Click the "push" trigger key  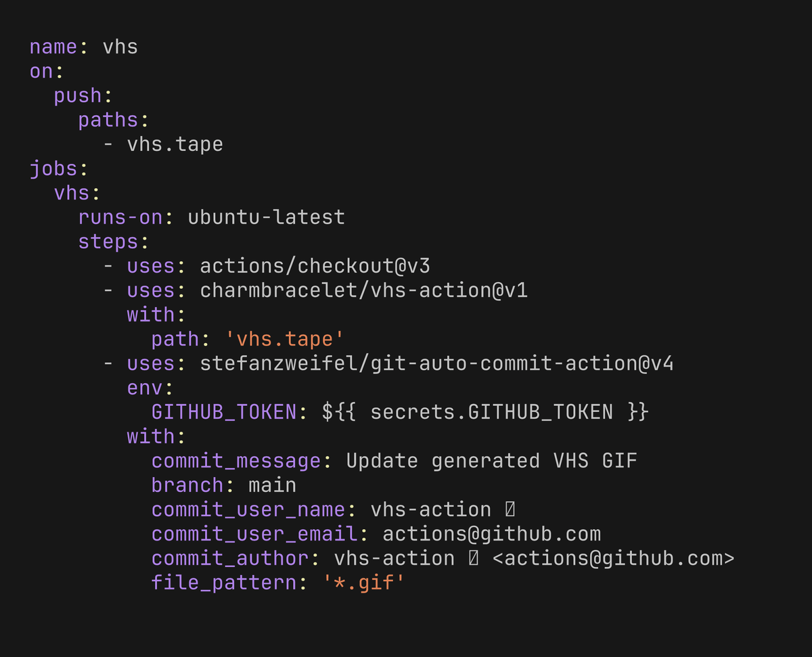click(x=78, y=95)
